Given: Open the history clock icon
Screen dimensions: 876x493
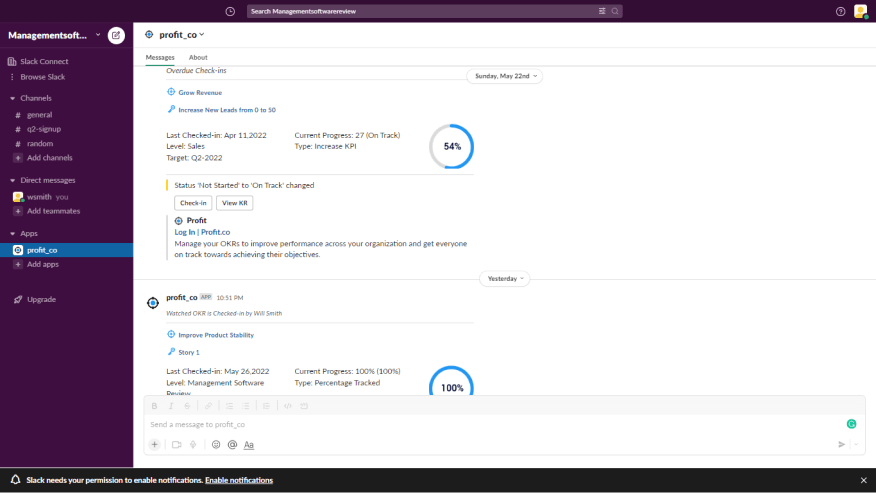Looking at the screenshot, I should click(230, 11).
